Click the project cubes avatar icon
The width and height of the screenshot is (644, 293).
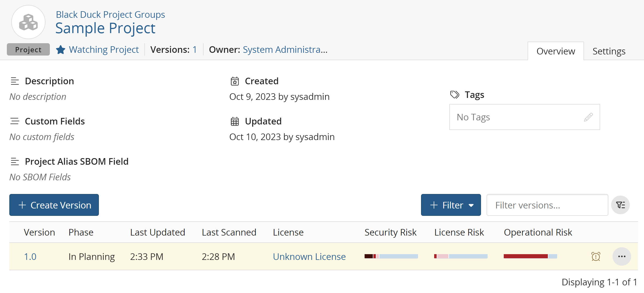pyautogui.click(x=28, y=22)
